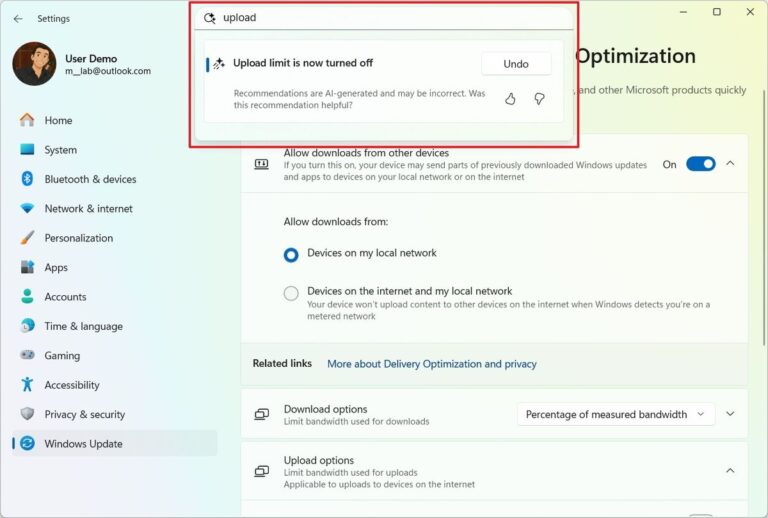Go to Bluetooth & devices settings

point(114,179)
